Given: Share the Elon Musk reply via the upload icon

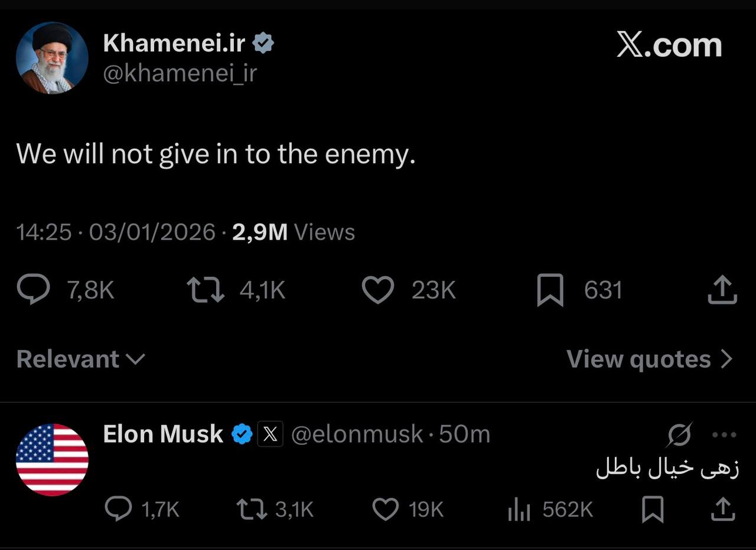Looking at the screenshot, I should [722, 509].
